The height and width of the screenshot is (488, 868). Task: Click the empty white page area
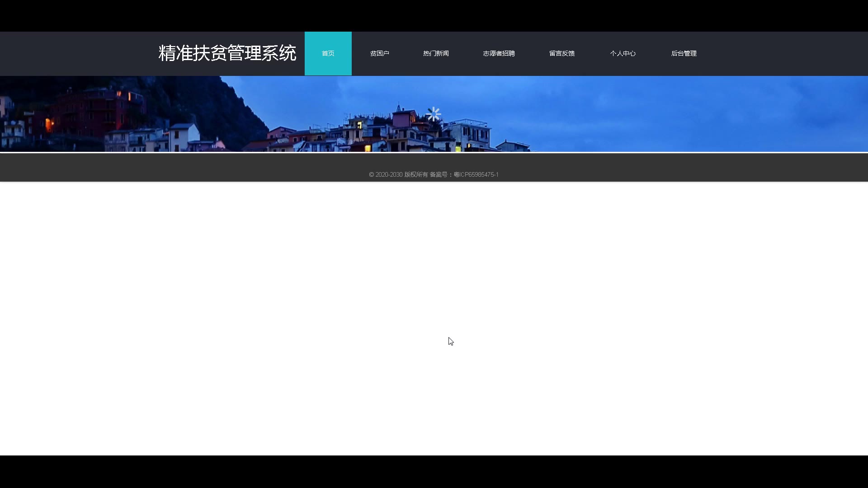(x=316, y=316)
